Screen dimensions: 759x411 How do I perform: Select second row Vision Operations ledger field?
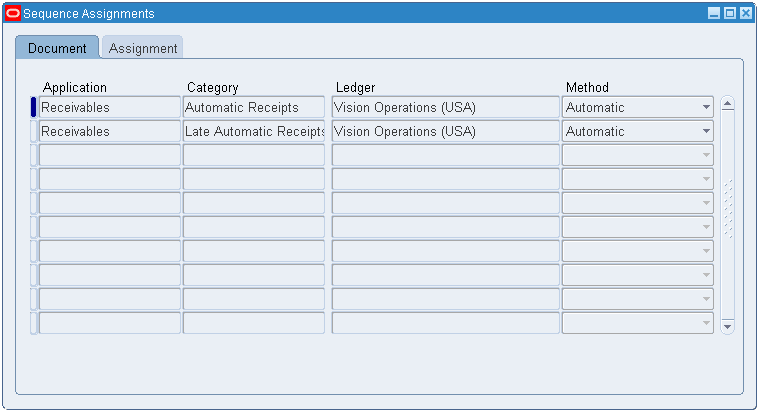point(445,131)
